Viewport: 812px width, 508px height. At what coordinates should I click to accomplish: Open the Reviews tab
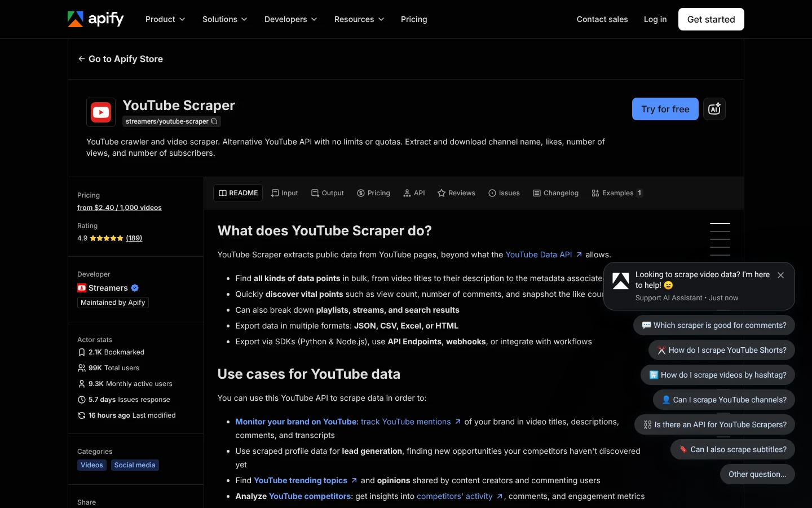[456, 193]
